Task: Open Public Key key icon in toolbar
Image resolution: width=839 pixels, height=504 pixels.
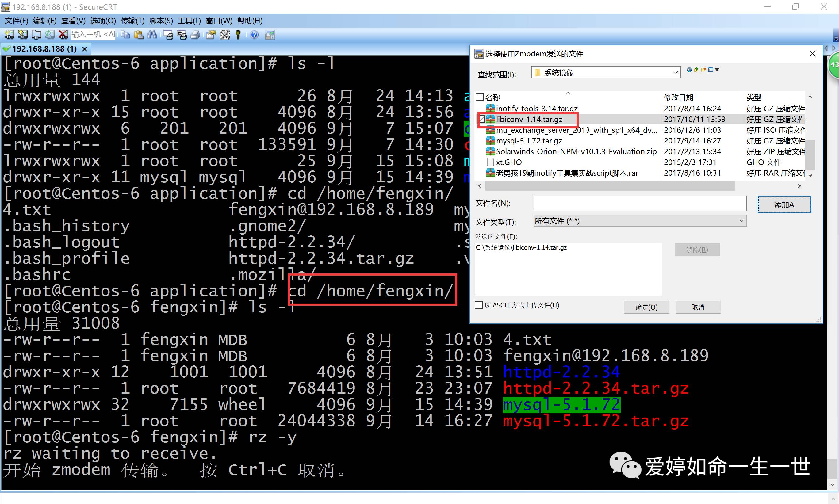Action: [238, 34]
